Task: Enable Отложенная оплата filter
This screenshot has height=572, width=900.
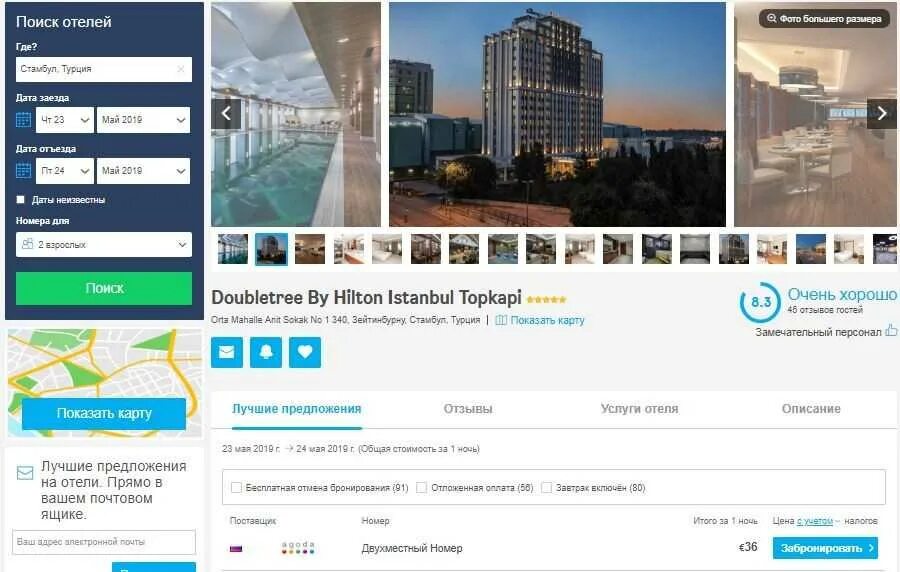Action: [x=421, y=488]
